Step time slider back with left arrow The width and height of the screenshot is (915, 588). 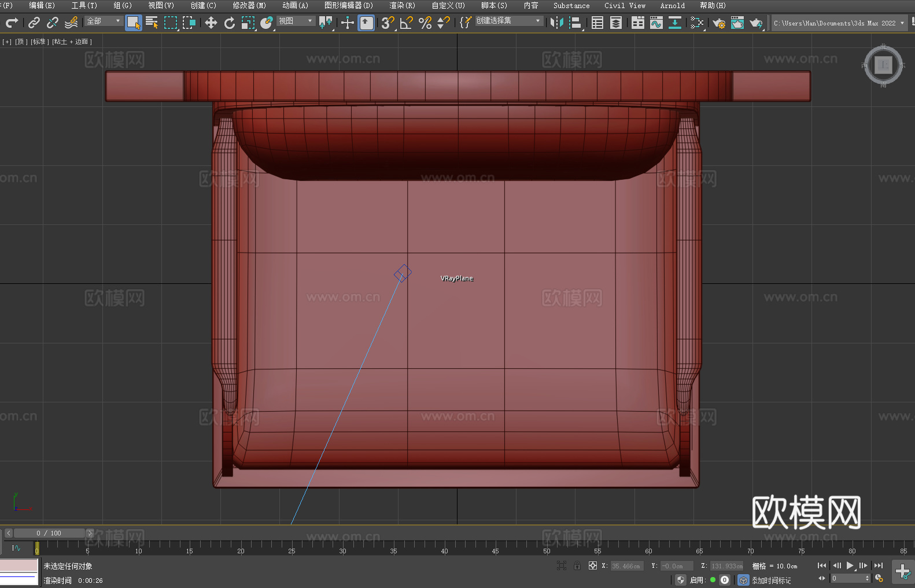(9, 533)
